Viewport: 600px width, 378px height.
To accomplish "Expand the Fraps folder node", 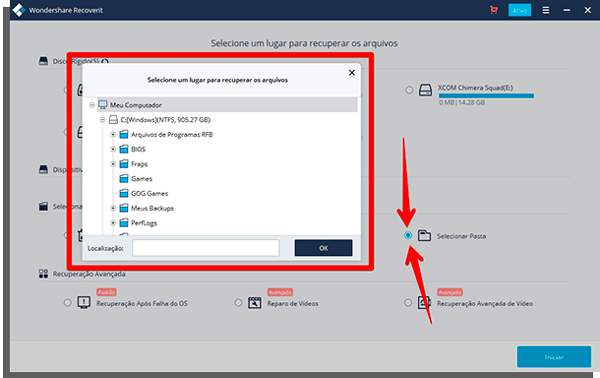I will click(113, 164).
